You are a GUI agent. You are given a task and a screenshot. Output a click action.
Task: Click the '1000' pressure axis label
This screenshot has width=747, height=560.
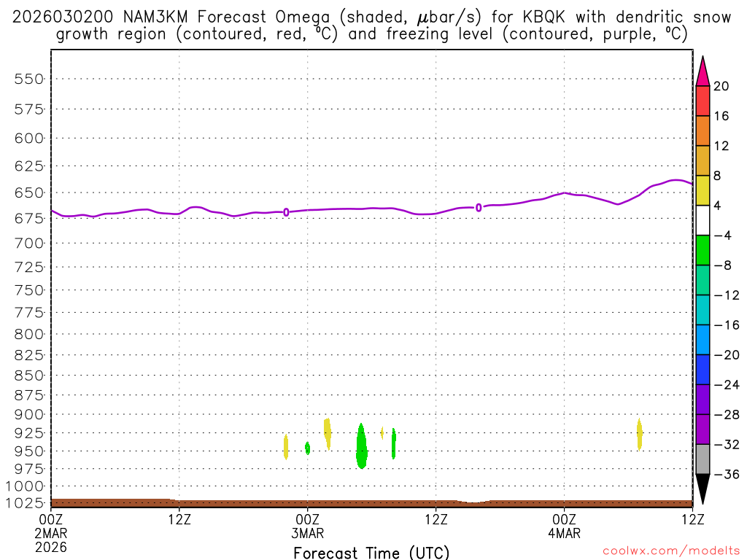tap(25, 486)
